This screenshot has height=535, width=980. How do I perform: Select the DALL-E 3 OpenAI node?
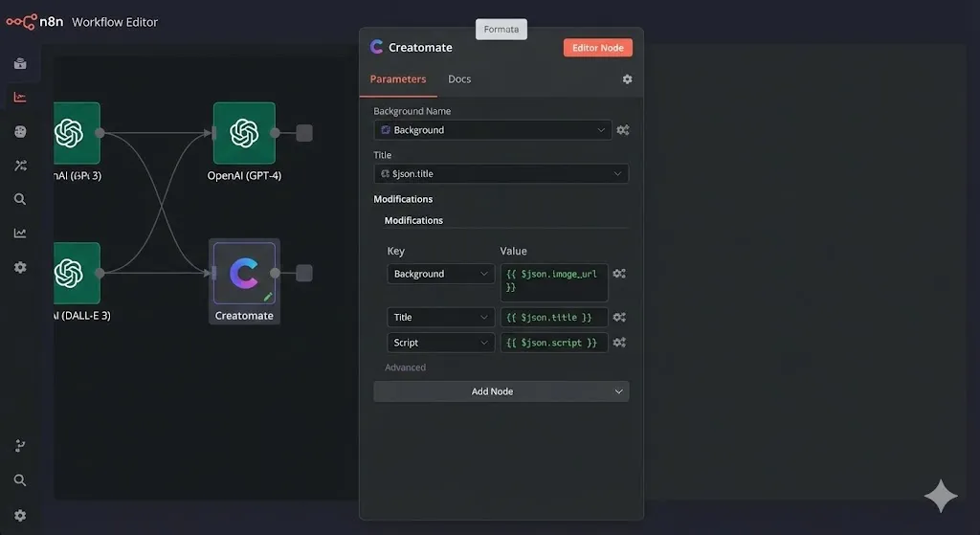click(77, 273)
